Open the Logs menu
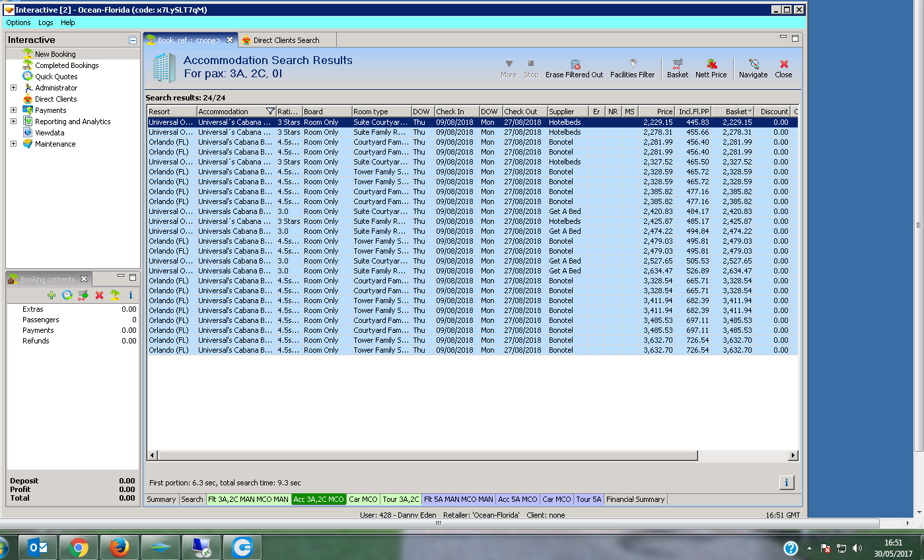 46,22
